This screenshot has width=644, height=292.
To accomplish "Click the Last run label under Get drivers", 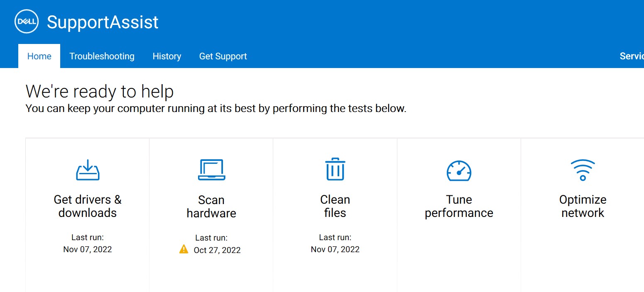I will point(88,238).
